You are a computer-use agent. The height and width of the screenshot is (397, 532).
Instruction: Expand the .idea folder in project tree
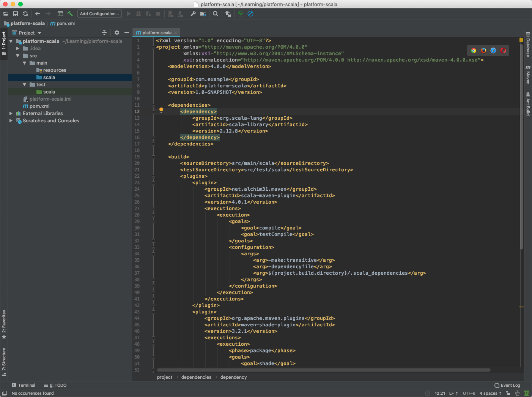click(x=18, y=48)
